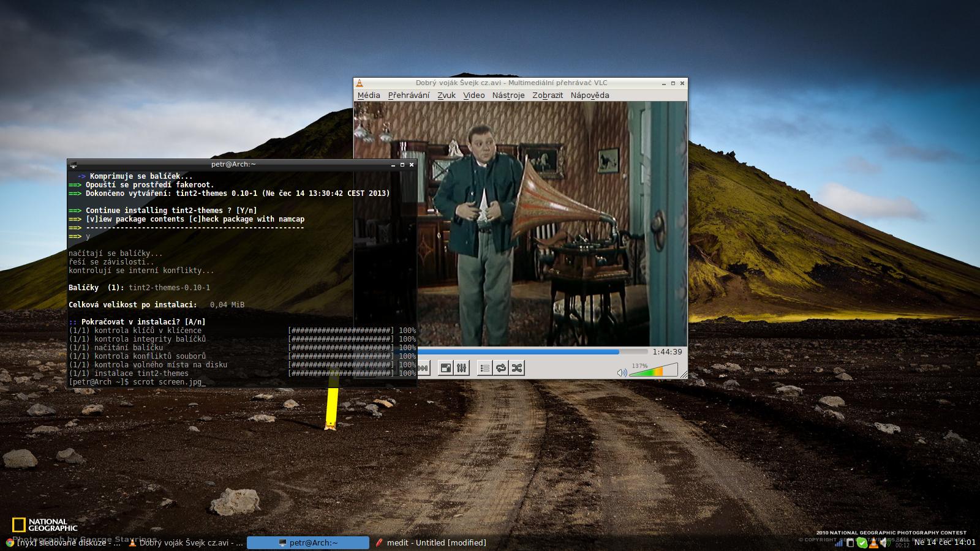This screenshot has height=551, width=980.
Task: Click the Skype tray icon
Action: coord(862,543)
